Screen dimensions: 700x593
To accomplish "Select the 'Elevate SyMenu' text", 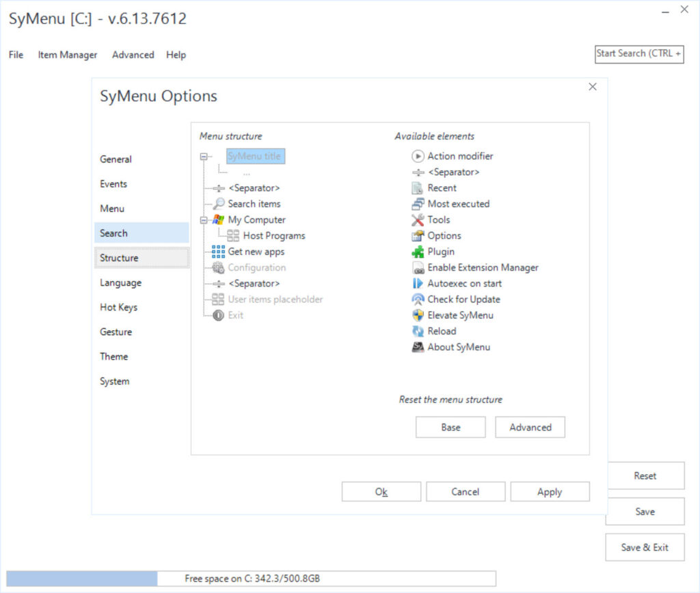I will point(460,315).
